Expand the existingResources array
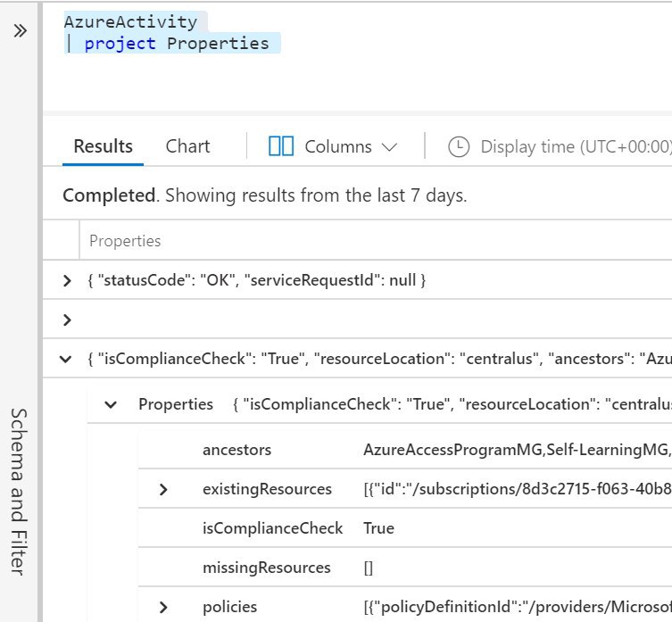672x622 pixels. (162, 490)
